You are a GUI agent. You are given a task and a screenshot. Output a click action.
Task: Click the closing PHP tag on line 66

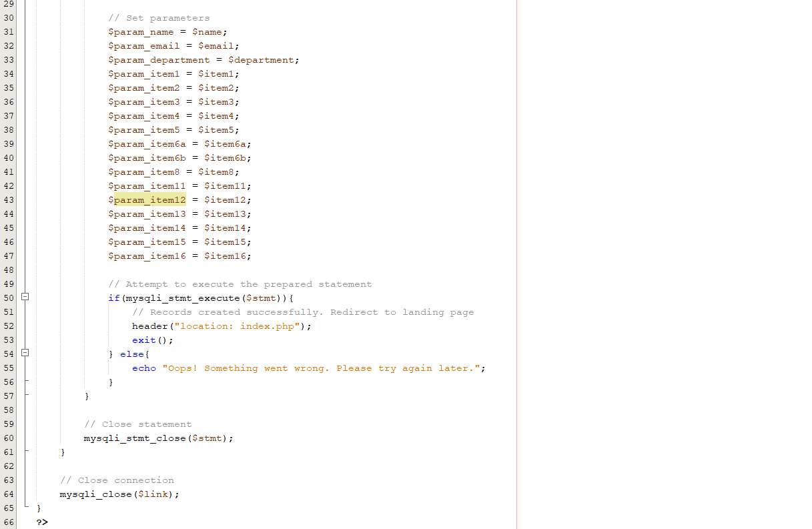click(x=41, y=522)
